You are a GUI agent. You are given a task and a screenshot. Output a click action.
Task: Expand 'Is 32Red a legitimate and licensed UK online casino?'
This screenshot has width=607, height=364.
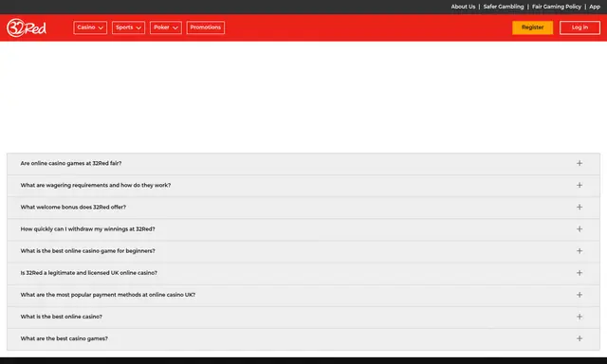point(88,273)
